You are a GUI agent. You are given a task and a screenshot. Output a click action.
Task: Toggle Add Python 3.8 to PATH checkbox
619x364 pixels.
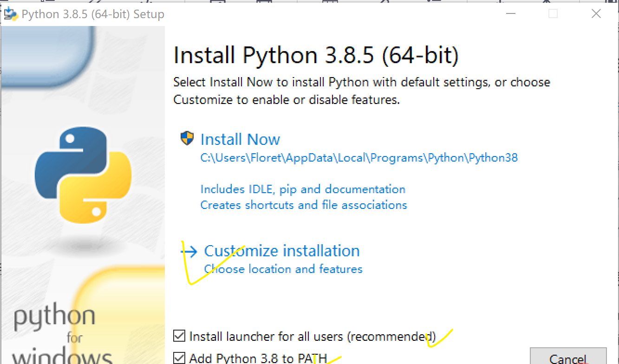click(x=179, y=358)
